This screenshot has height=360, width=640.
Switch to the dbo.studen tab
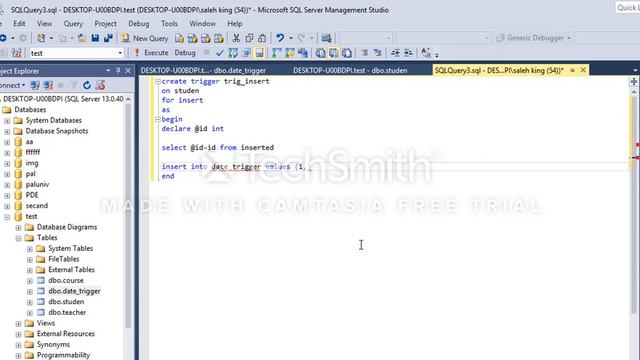coord(350,70)
